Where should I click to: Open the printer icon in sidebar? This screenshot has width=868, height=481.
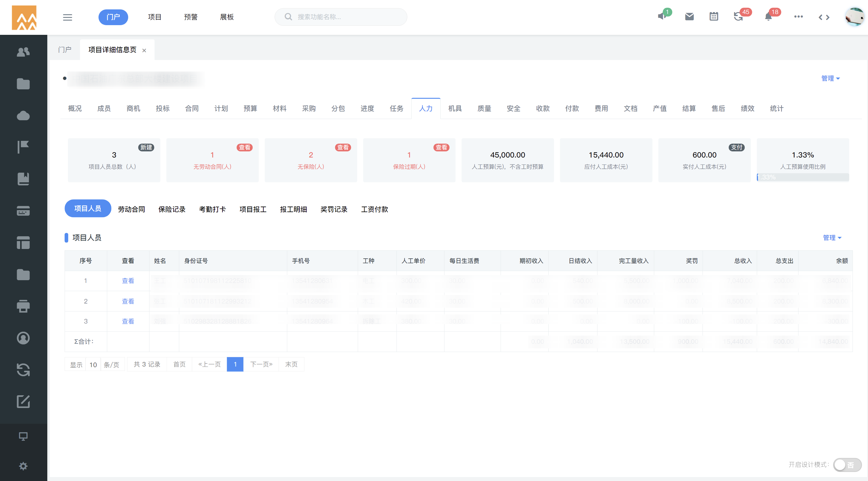[x=23, y=306]
